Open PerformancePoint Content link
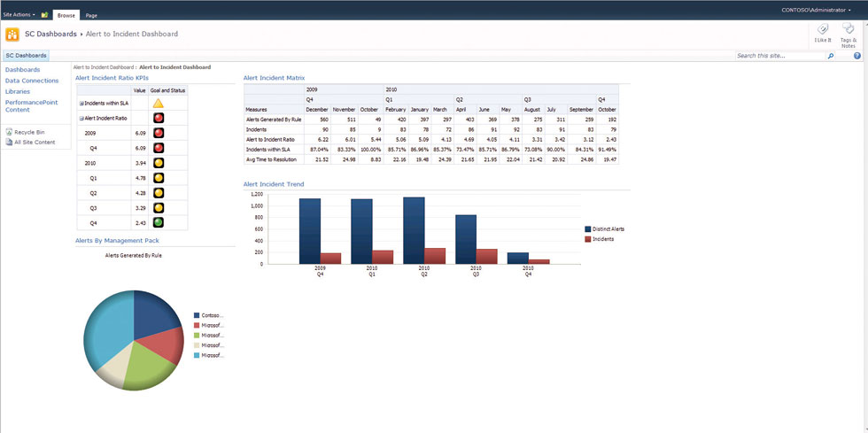Screen dimensions: 868x433 32,105
